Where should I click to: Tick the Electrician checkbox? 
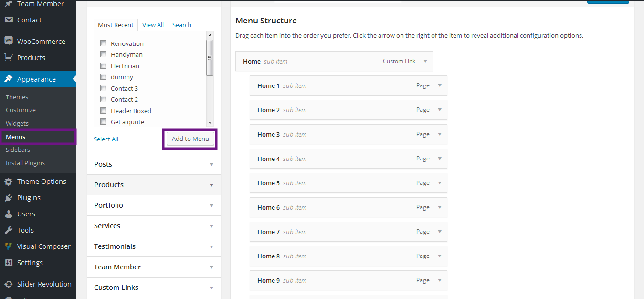click(103, 66)
